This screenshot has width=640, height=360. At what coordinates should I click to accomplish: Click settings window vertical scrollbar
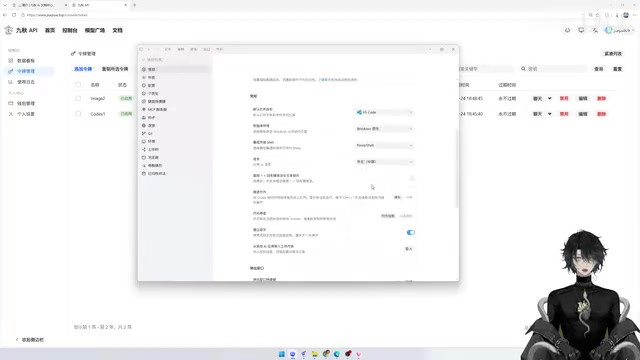457,168
